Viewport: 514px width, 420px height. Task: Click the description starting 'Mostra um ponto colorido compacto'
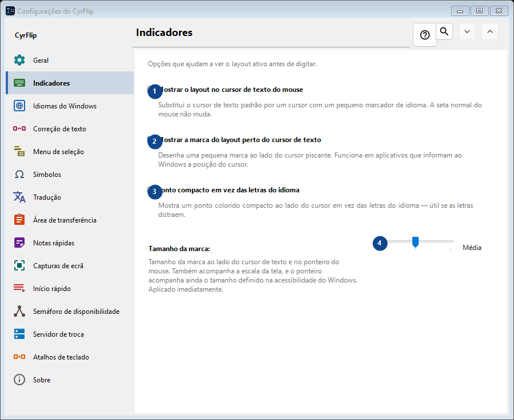[x=316, y=209]
